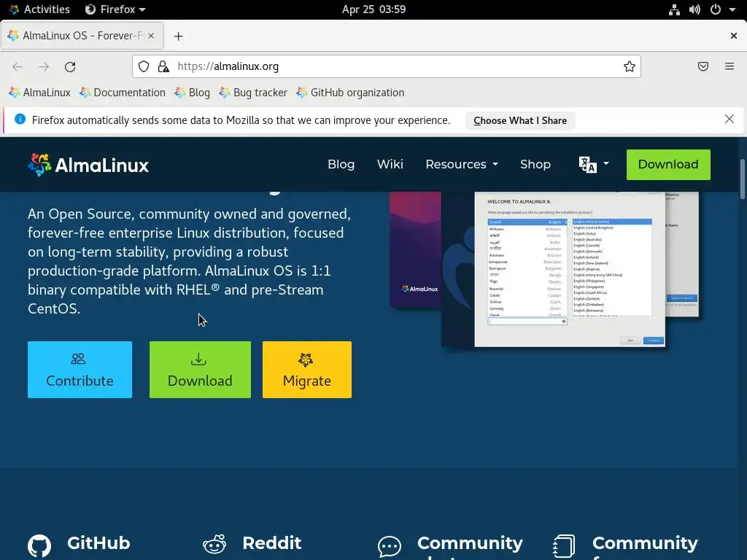Click the AlmaLinux logo in header
This screenshot has height=560, width=747.
pos(88,165)
